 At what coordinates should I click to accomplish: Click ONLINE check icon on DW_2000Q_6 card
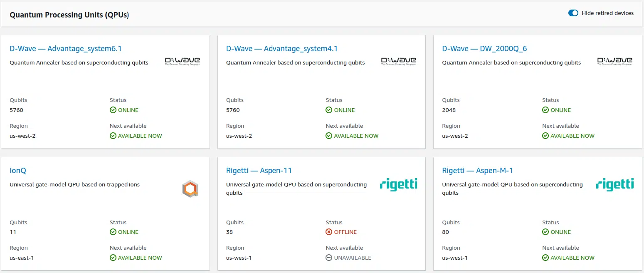coord(545,110)
